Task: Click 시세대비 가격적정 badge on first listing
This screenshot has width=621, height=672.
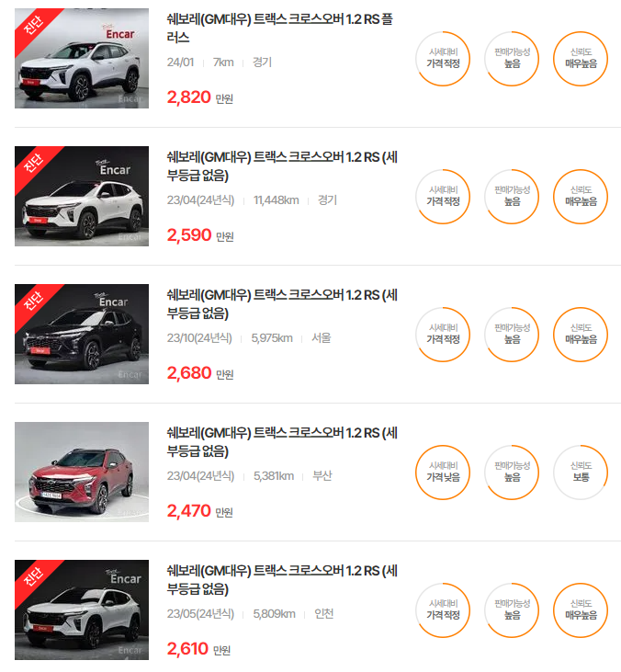Action: (443, 59)
